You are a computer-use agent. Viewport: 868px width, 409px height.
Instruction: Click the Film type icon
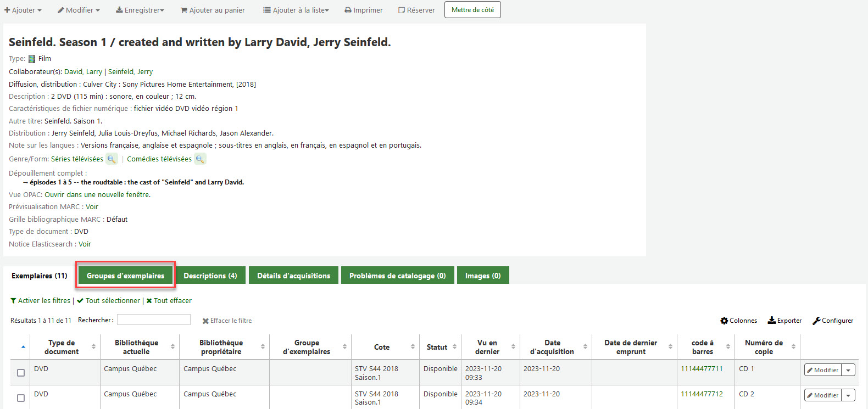click(32, 59)
